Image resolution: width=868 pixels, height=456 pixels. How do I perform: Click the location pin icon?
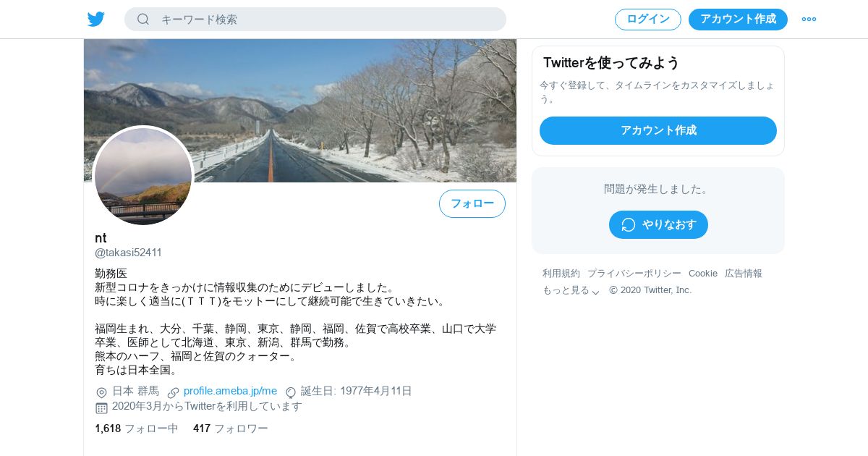click(x=101, y=392)
